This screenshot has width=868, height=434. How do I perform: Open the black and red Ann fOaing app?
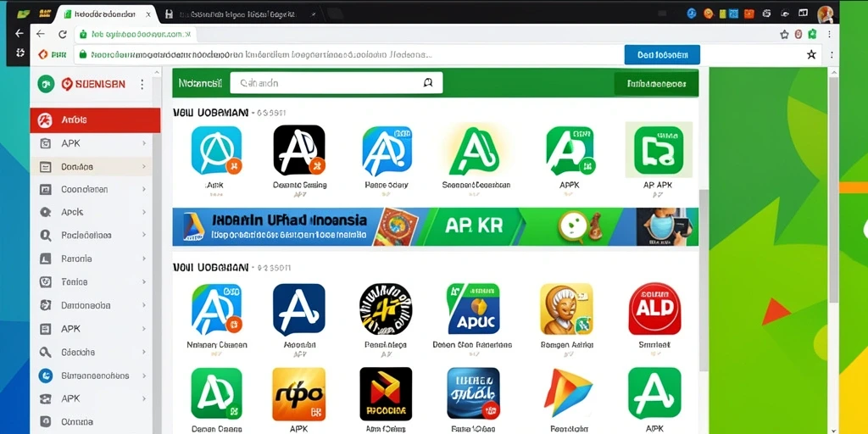pos(386,393)
